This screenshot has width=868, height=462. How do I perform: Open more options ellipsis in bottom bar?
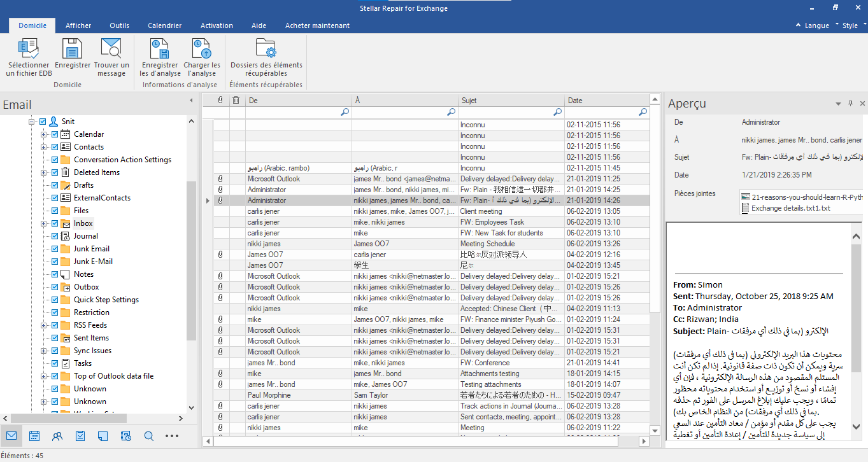[x=172, y=436]
